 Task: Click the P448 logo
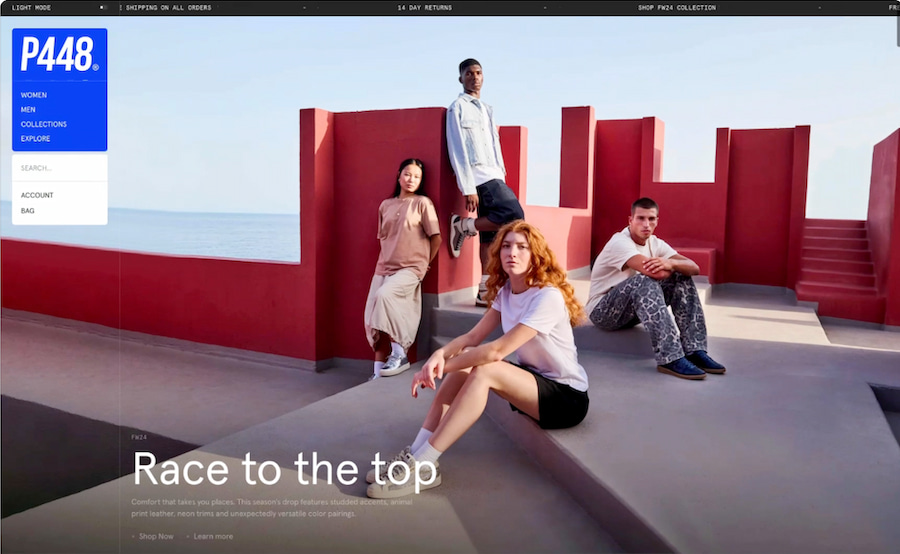tap(59, 54)
